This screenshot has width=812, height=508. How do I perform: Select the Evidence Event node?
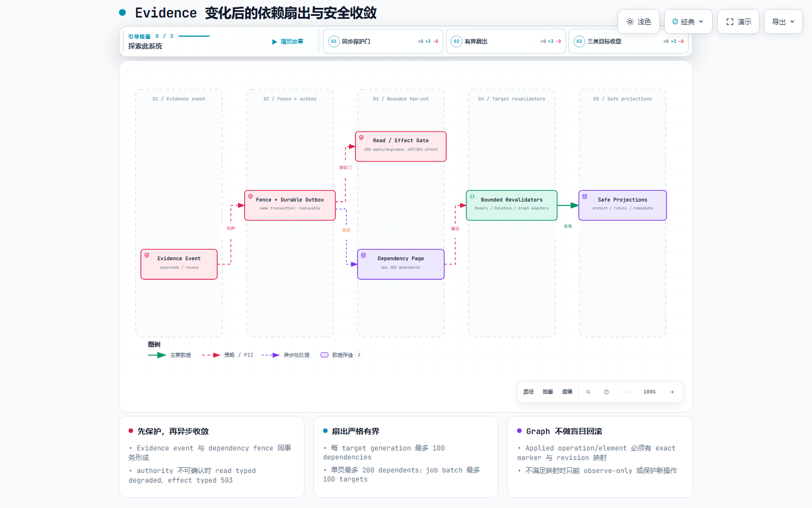click(x=179, y=264)
